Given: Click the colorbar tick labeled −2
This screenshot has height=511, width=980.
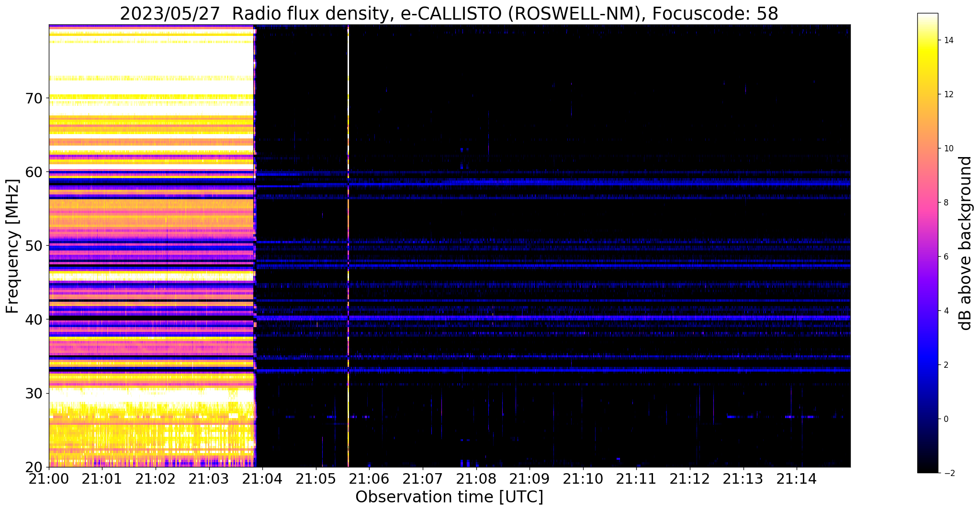Looking at the screenshot, I should (x=948, y=473).
